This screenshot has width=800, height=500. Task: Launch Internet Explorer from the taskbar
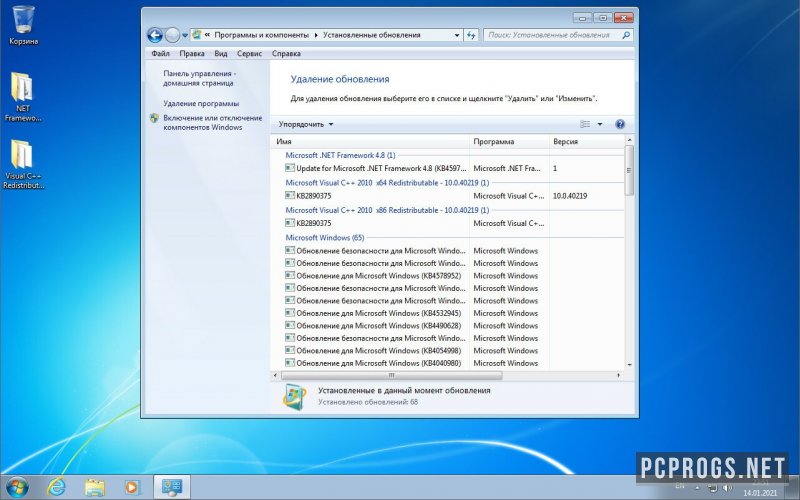point(56,487)
